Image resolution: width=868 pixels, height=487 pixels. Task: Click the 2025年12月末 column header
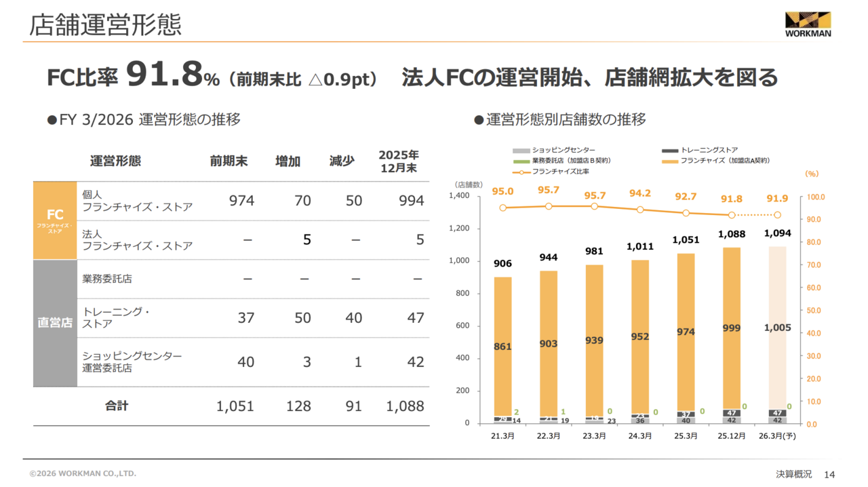398,161
